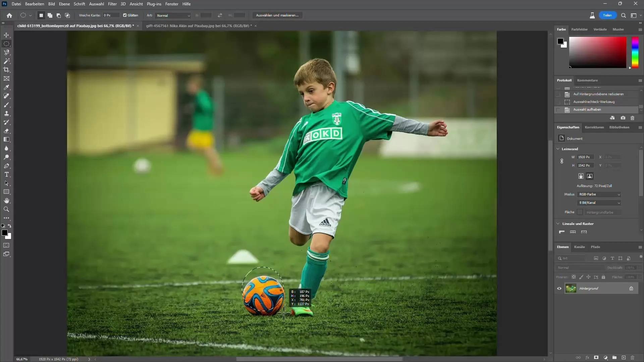This screenshot has width=644, height=362.
Task: Set canvas to landscape orientation
Action: coord(590,176)
